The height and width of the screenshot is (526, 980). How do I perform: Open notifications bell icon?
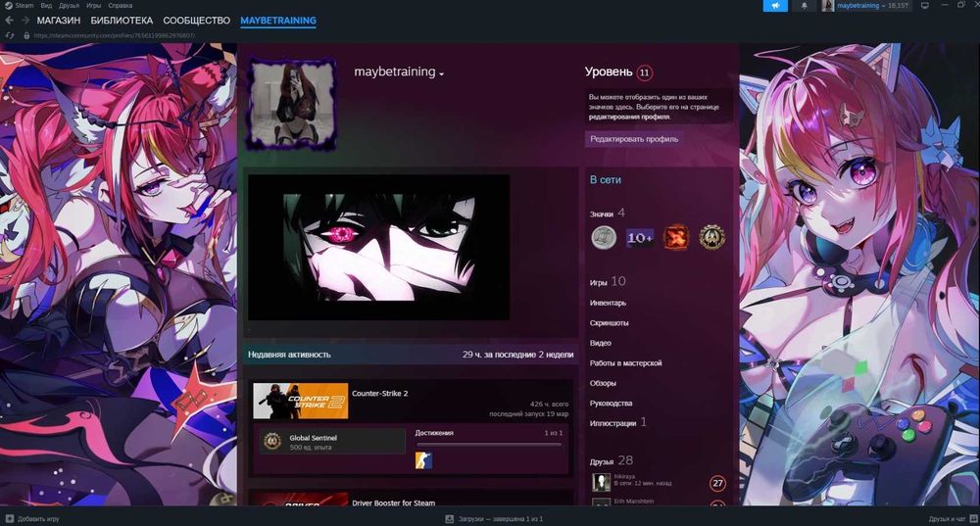point(805,6)
